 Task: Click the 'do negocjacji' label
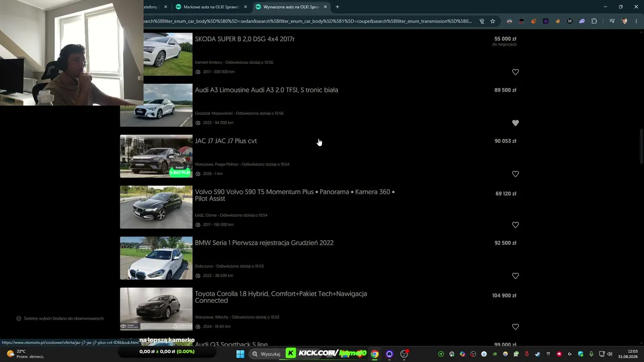click(x=504, y=45)
